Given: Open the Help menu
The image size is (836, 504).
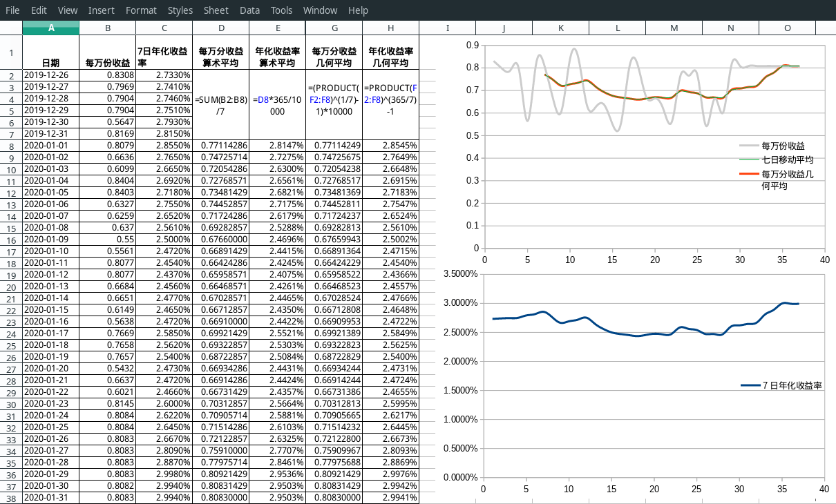Looking at the screenshot, I should pos(358,10).
